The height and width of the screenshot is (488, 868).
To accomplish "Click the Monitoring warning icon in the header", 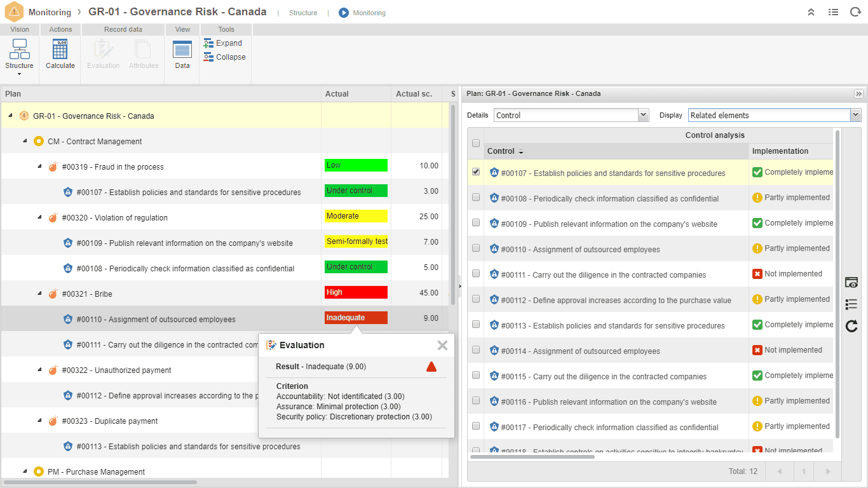I will click(14, 12).
